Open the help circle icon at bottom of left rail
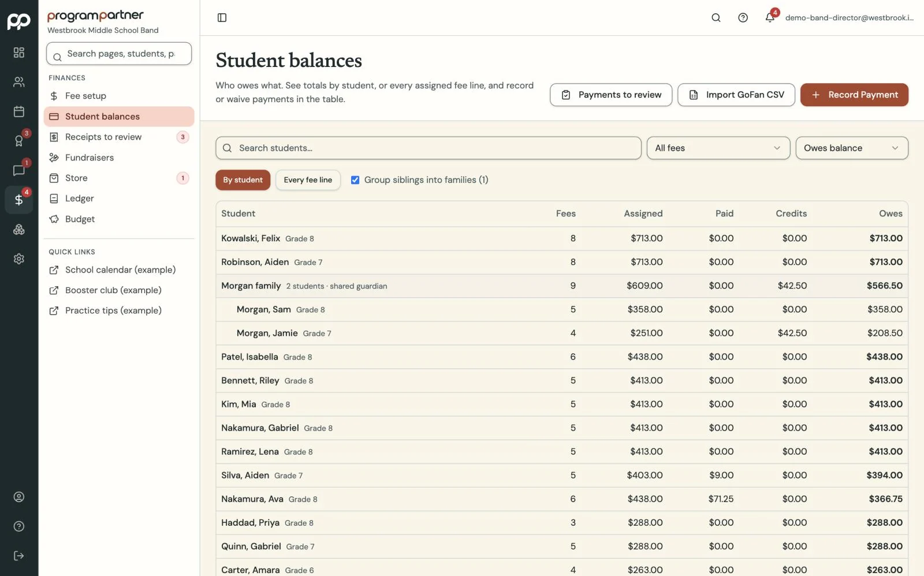Image resolution: width=924 pixels, height=576 pixels. pyautogui.click(x=19, y=526)
